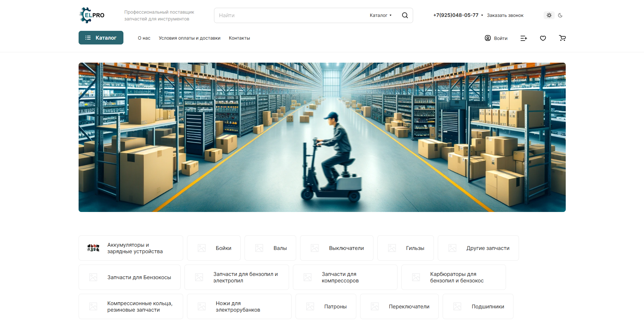Open the shopping cart icon
The height and width of the screenshot is (322, 644).
pyautogui.click(x=562, y=38)
